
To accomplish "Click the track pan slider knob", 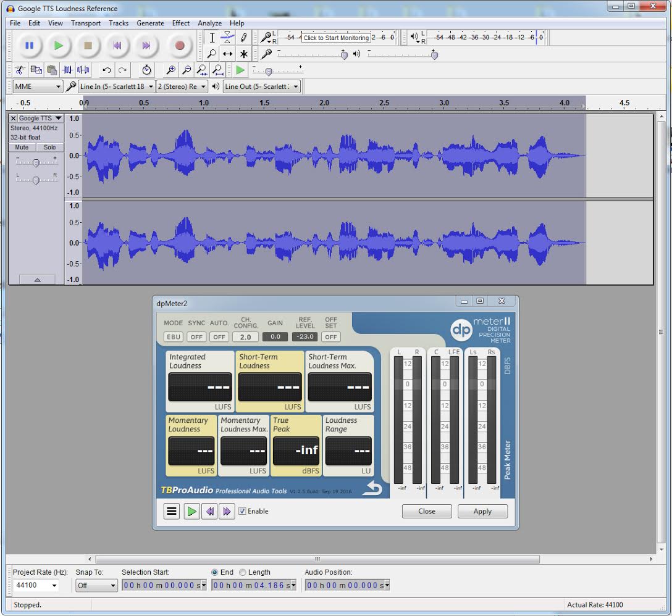I will pyautogui.click(x=36, y=180).
